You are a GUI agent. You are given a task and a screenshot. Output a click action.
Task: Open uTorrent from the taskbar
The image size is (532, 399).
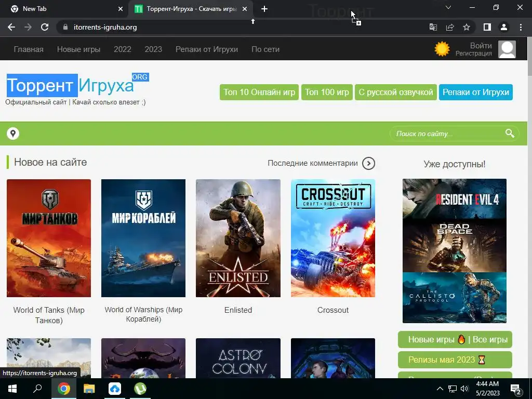point(140,389)
